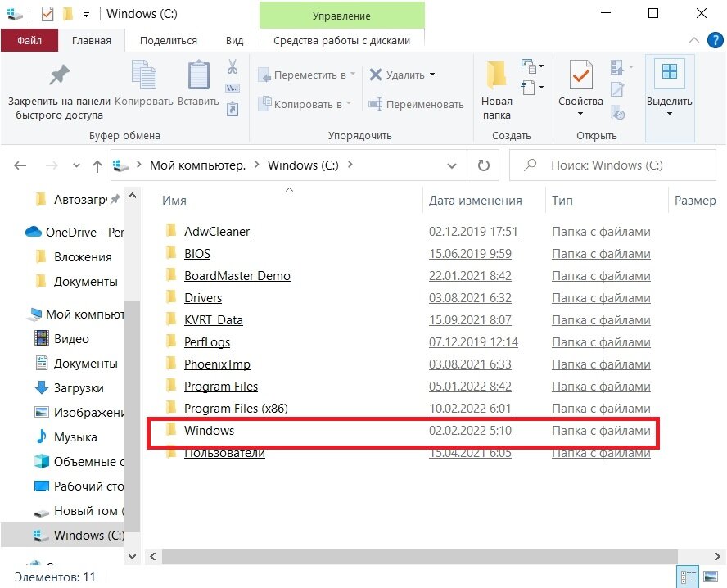Collapse the ribbon with the caret icon
Screen dimensions: 727x588
(694, 40)
